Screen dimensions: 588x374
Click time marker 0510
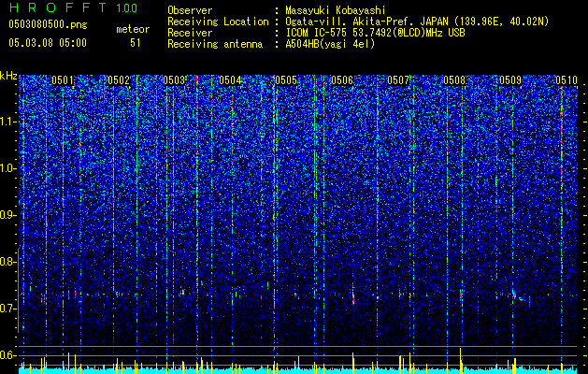pos(566,80)
